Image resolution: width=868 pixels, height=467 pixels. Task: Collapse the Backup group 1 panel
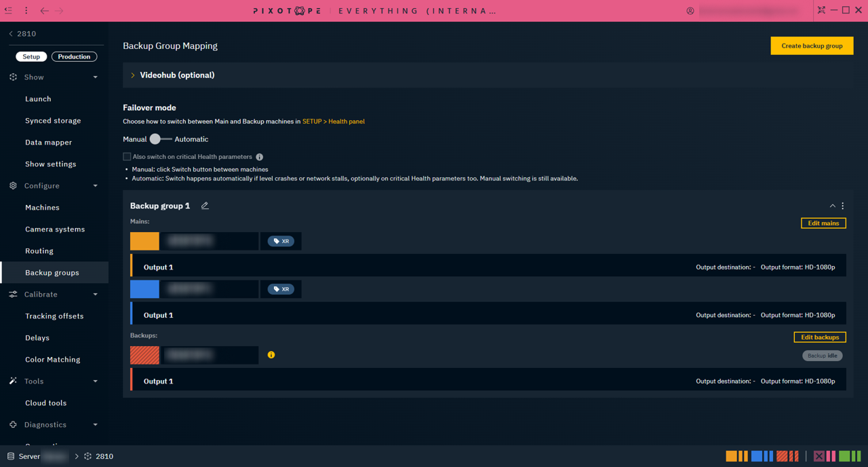[x=832, y=206]
